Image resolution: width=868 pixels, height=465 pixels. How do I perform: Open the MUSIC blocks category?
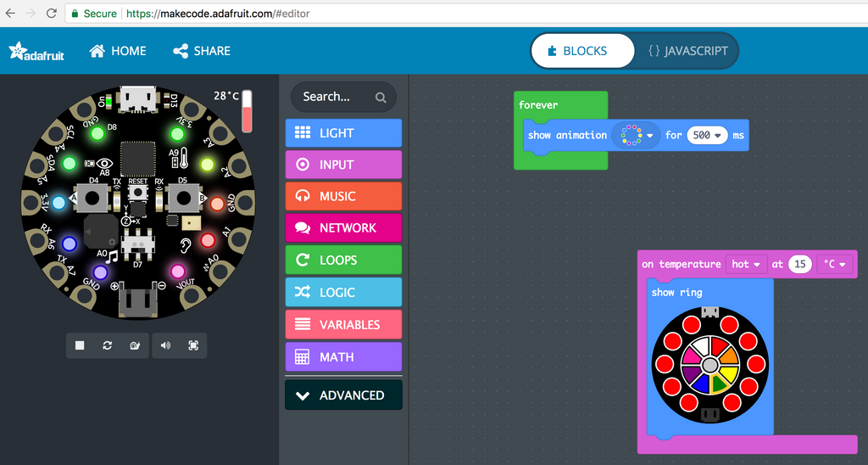click(343, 196)
